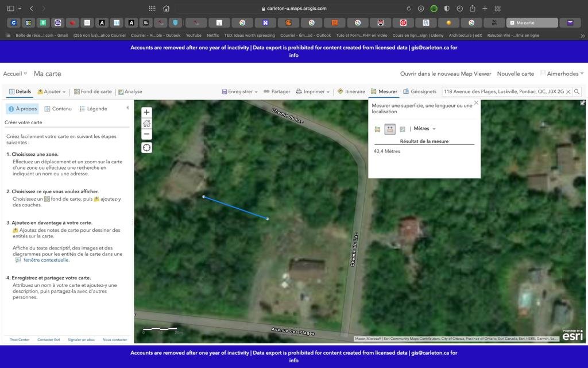This screenshot has height=368, width=588.
Task: Open the Mètres unit dropdown
Action: [424, 129]
